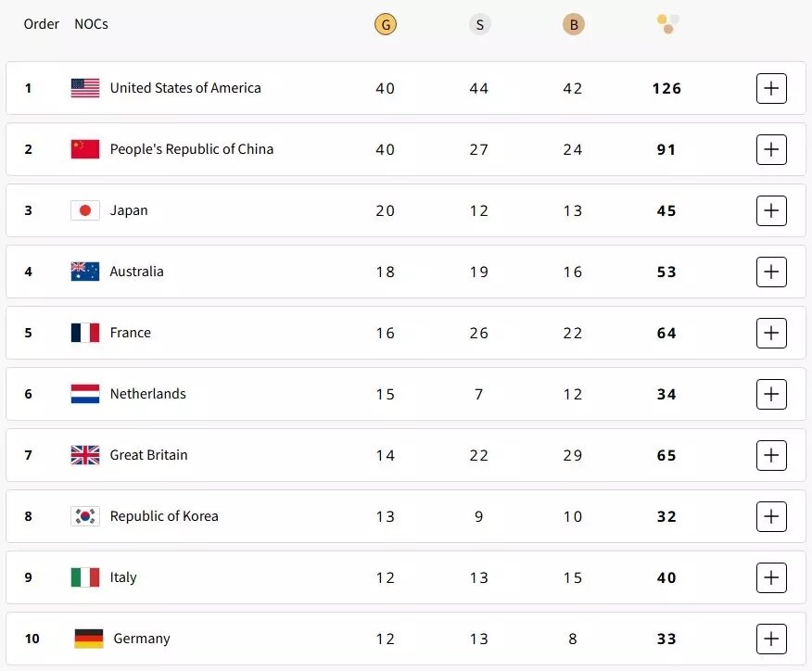This screenshot has height=671, width=812.
Task: Click the total medals column icon
Action: coord(666,24)
